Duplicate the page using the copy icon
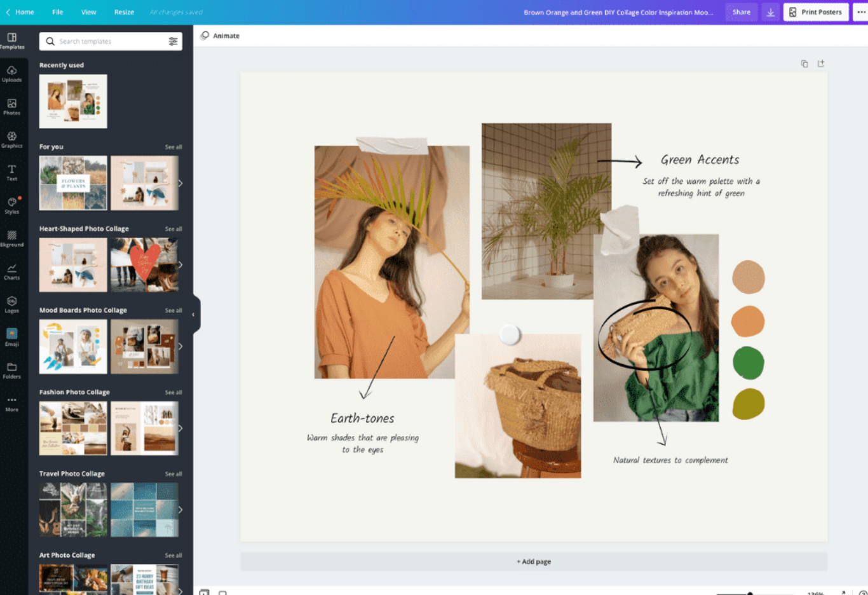 [804, 64]
